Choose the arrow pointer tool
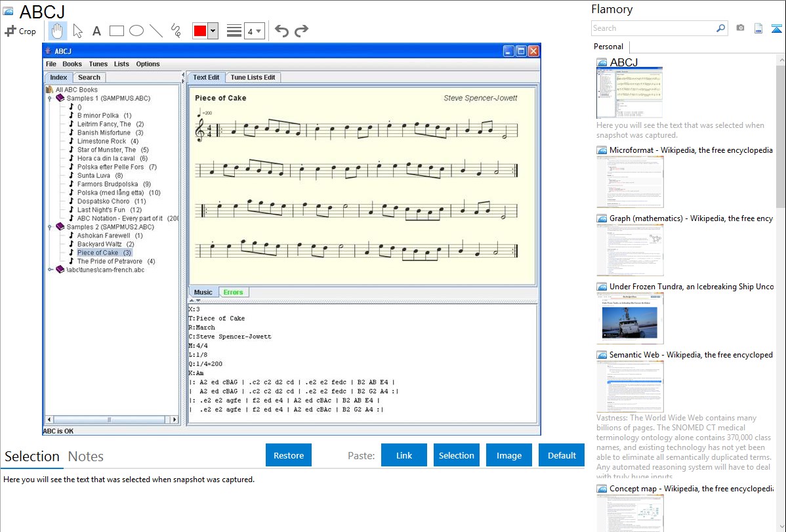Viewport: 786px width, 532px height. [x=77, y=31]
